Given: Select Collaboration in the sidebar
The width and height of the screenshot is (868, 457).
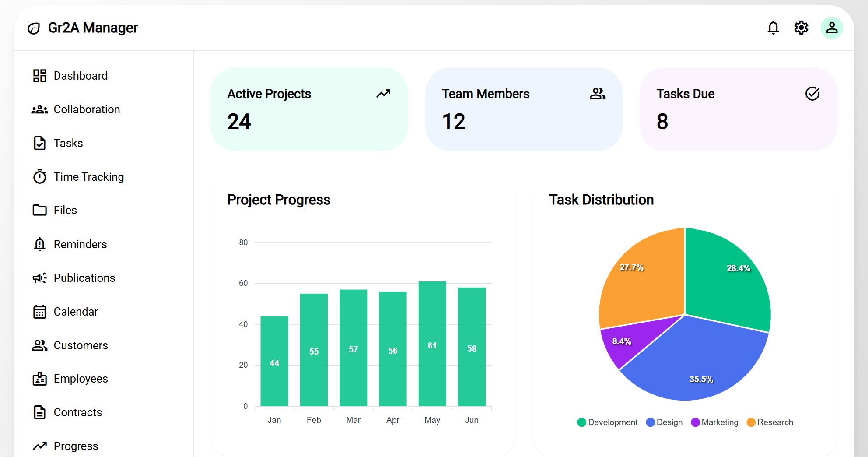Looking at the screenshot, I should point(87,109).
